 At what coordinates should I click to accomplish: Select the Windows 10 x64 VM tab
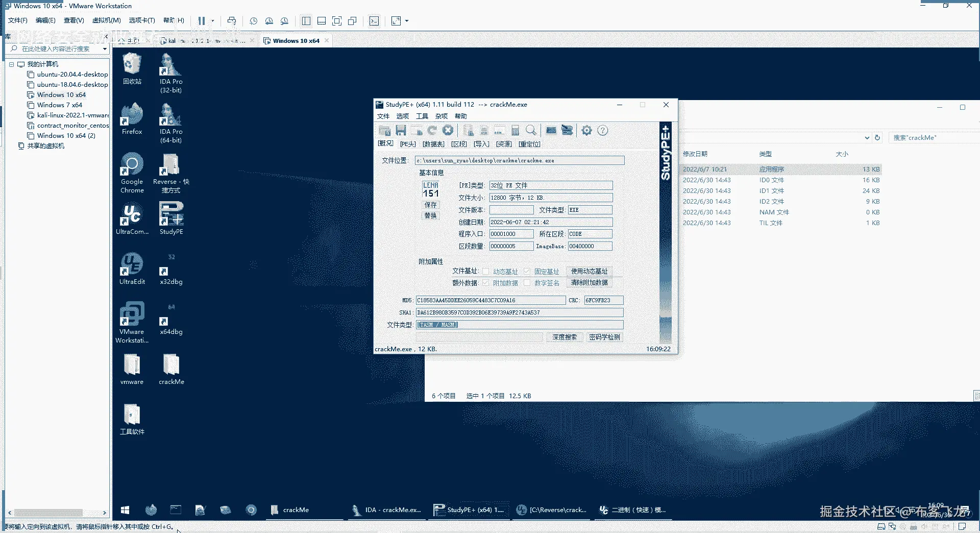296,41
